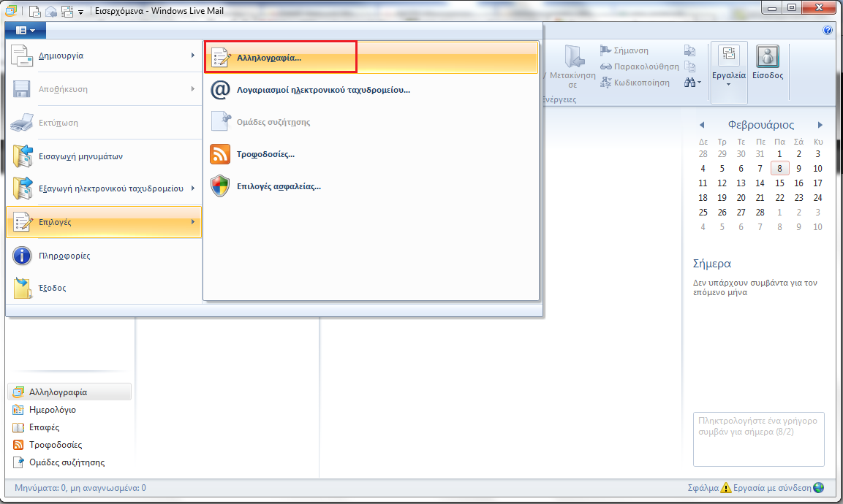Click the blue help question mark icon
843x504 pixels.
(x=828, y=30)
